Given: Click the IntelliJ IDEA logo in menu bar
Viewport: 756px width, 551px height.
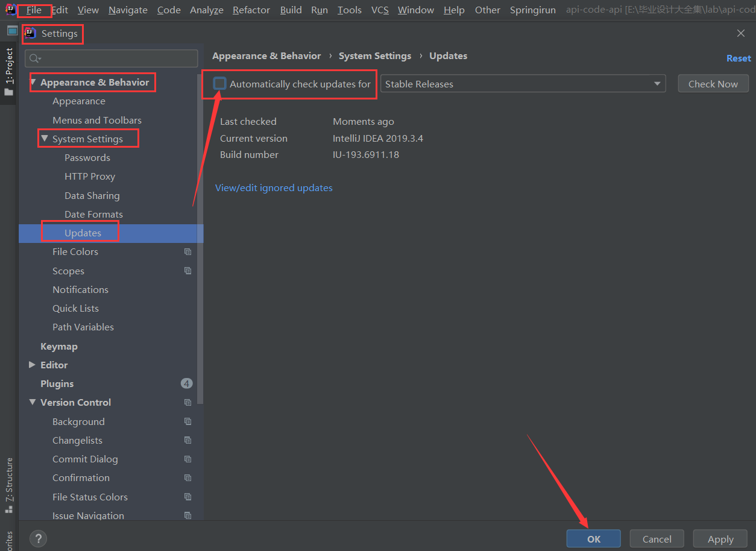Looking at the screenshot, I should [10, 9].
